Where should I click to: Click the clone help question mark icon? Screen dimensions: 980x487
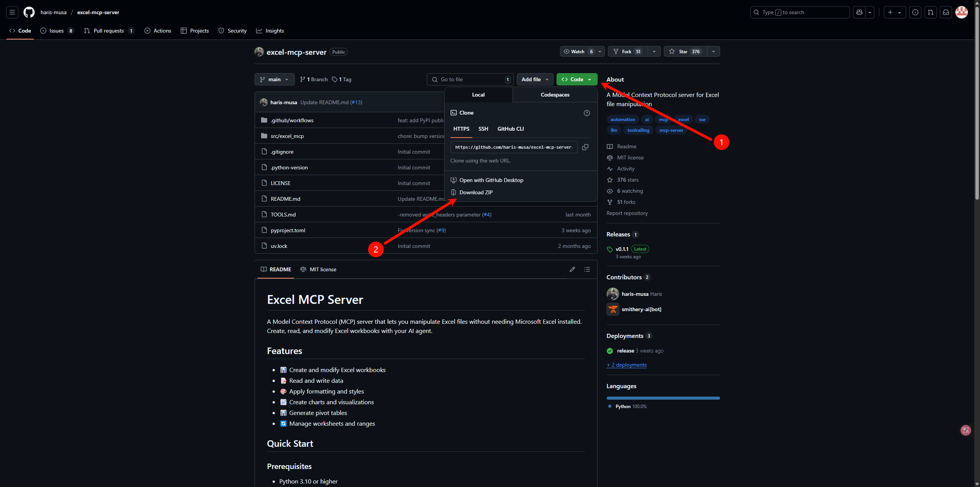(587, 113)
